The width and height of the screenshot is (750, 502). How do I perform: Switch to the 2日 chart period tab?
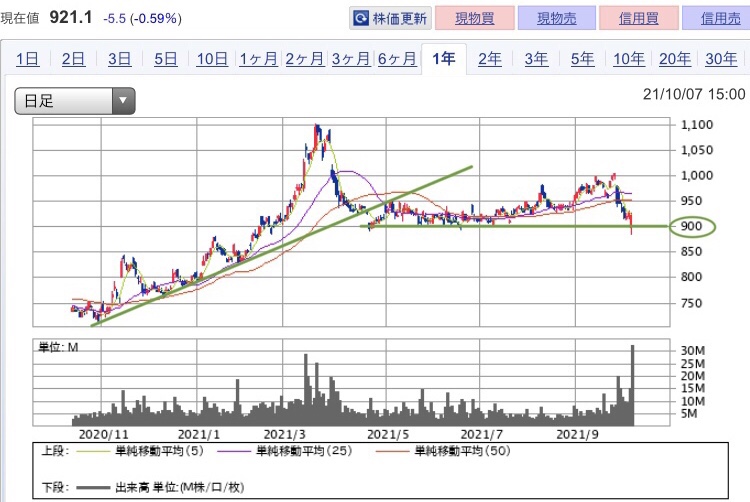[x=73, y=59]
